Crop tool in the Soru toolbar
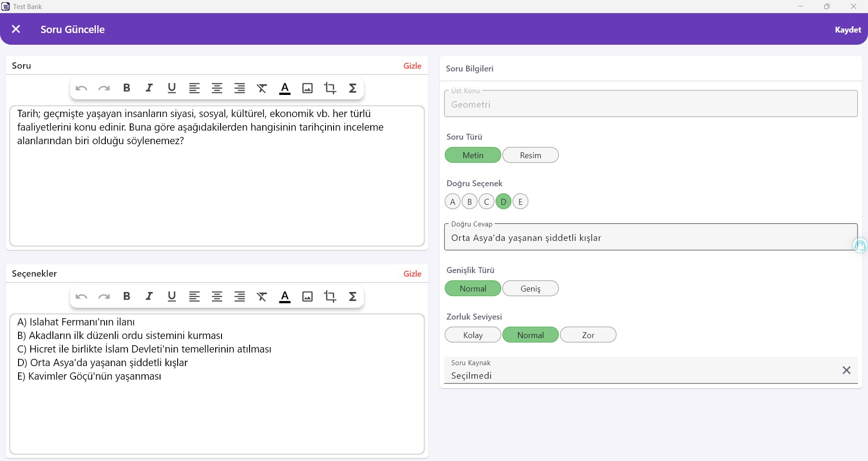Screen dimensions: 868x461 330,88
